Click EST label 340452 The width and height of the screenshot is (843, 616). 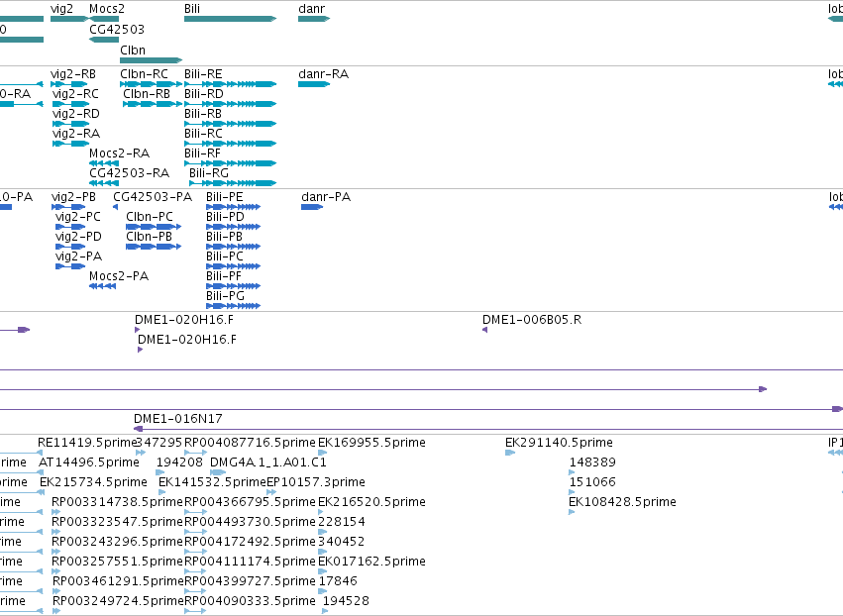(342, 542)
